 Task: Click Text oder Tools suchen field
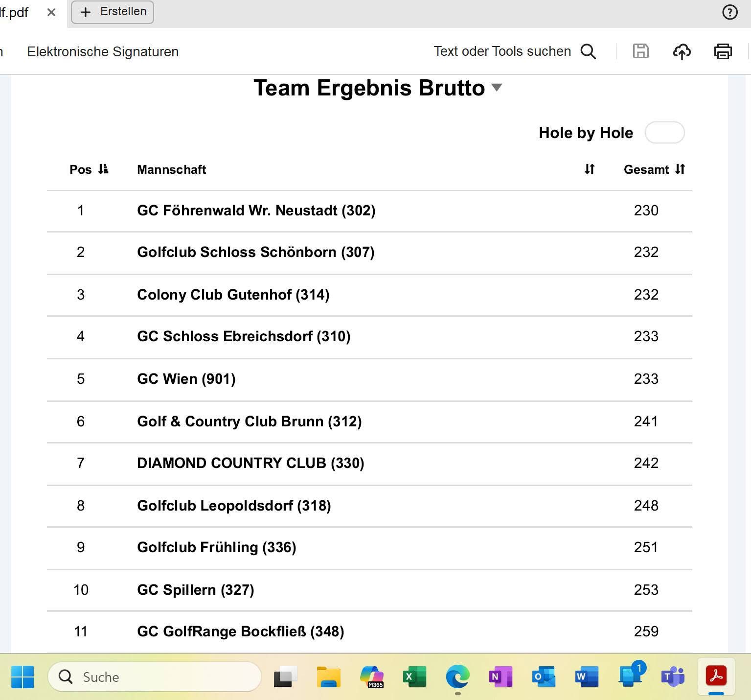502,51
